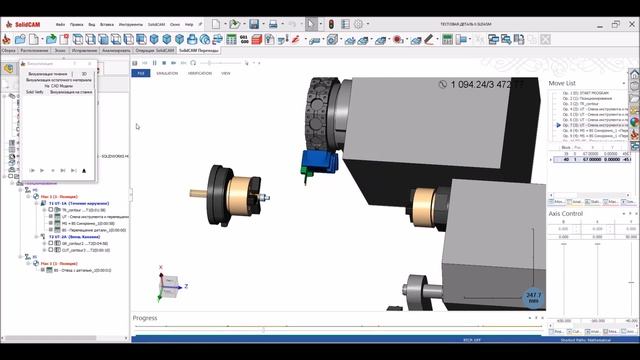This screenshot has height=360, width=640.
Task: Open the dropdown arrow next to New document icon
Action: point(225,24)
